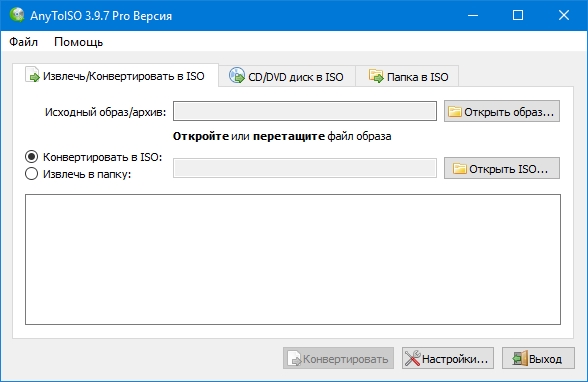Click the output ISO path field
Viewport: 588px width, 382px height.
pyautogui.click(x=305, y=168)
